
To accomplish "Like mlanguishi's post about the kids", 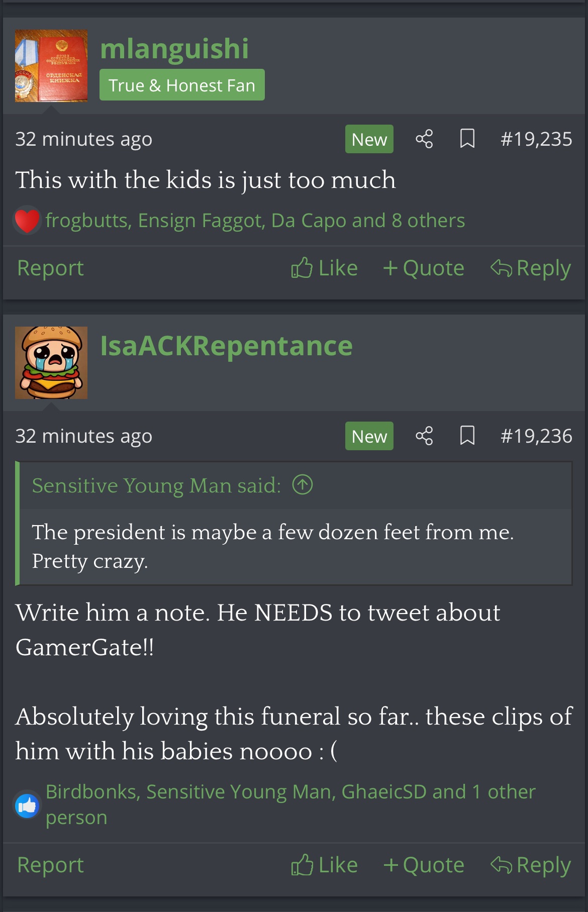I will 325,268.
